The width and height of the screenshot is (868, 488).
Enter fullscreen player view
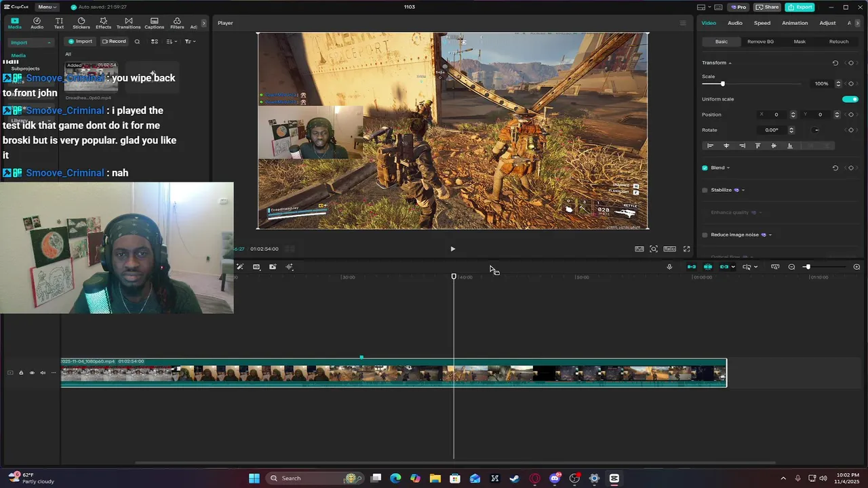(686, 249)
